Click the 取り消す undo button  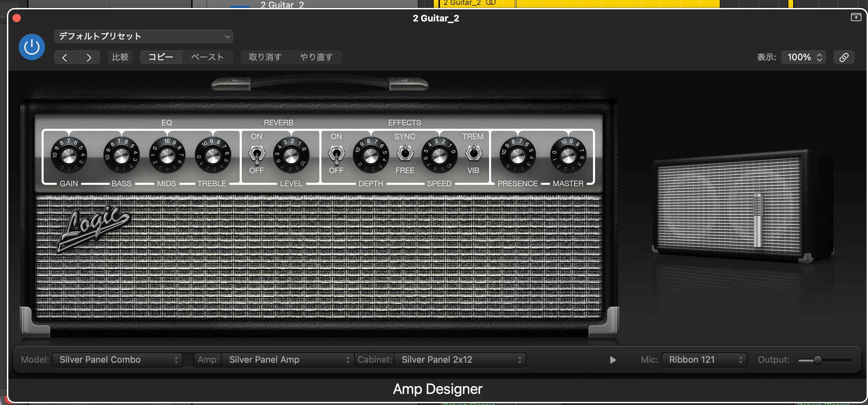click(265, 57)
